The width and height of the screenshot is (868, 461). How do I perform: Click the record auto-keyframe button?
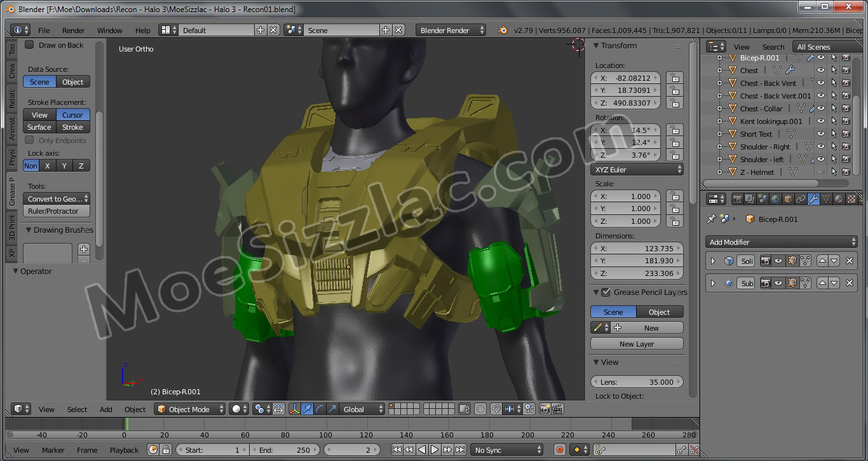click(x=560, y=450)
